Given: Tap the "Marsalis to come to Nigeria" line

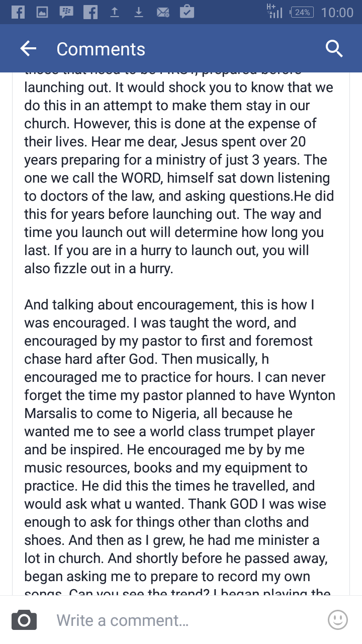Looking at the screenshot, I should [158, 413].
